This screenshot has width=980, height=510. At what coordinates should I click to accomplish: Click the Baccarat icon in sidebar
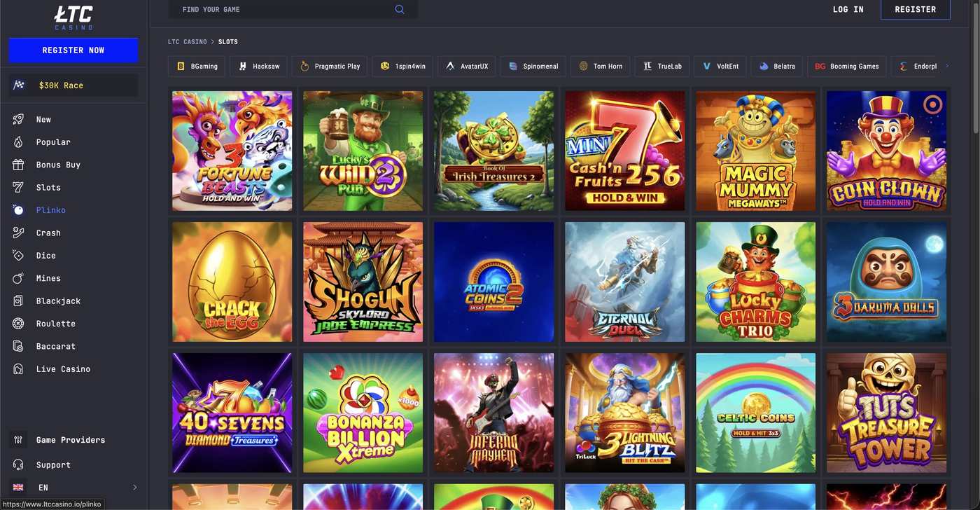tap(18, 346)
